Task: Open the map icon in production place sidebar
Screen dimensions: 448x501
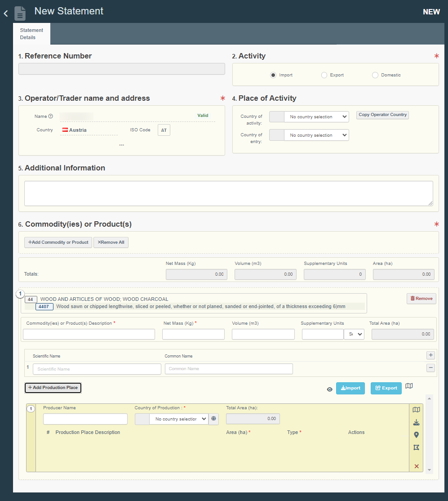Action: point(416,410)
